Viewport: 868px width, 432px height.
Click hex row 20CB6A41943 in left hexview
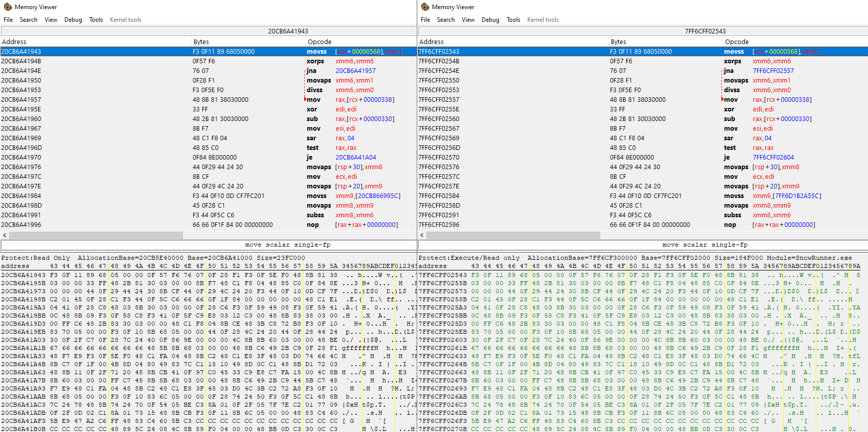coord(208,275)
